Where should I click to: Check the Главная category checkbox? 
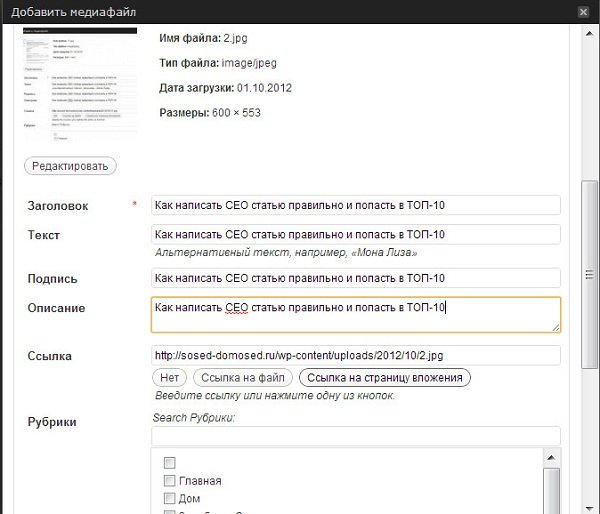click(169, 480)
